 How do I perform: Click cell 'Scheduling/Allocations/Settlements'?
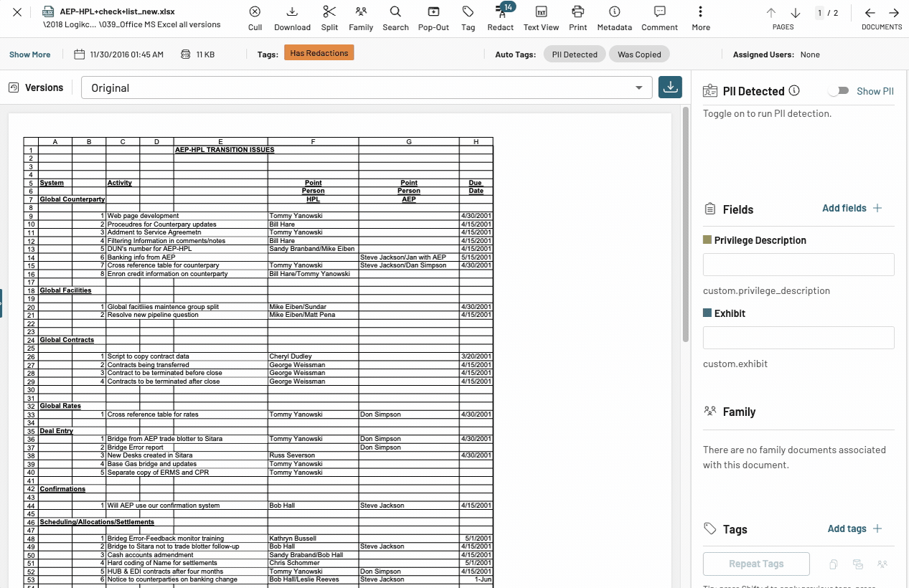pyautogui.click(x=97, y=521)
